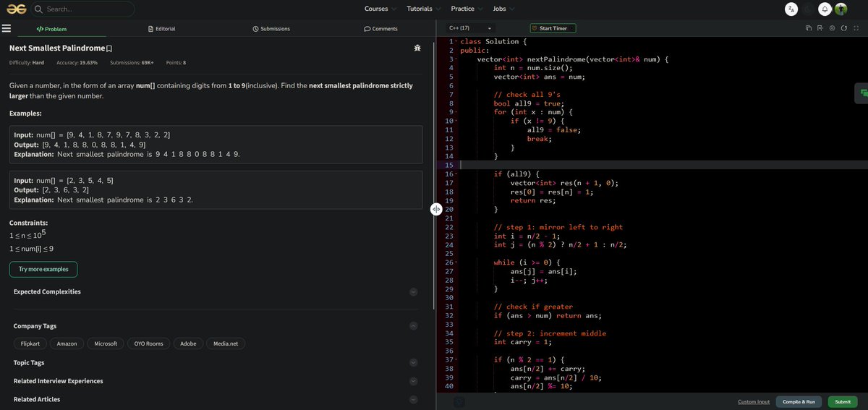Open the notifications bell
The image size is (868, 410).
point(825,9)
